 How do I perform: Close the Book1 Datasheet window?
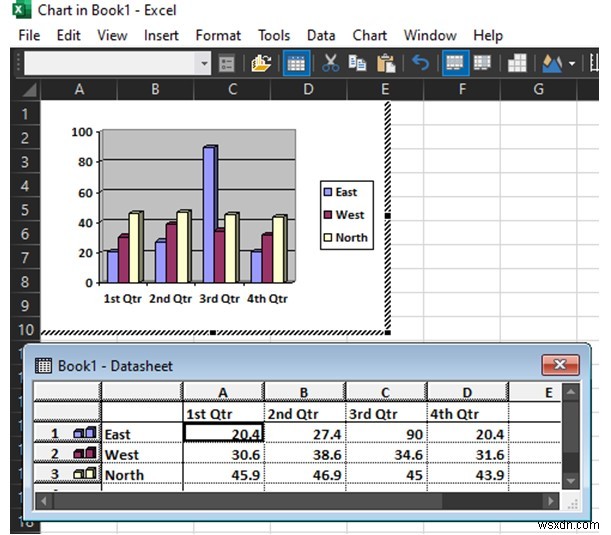(x=560, y=365)
